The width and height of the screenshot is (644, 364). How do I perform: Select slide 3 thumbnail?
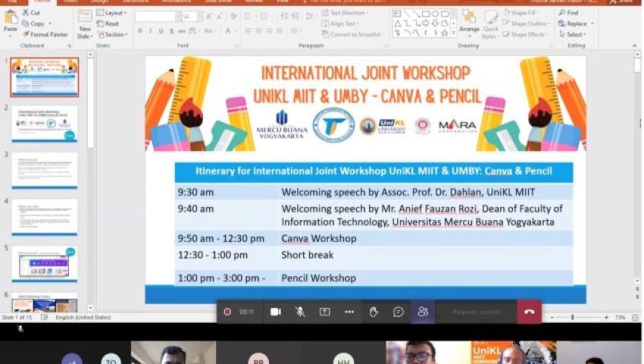pyautogui.click(x=45, y=171)
